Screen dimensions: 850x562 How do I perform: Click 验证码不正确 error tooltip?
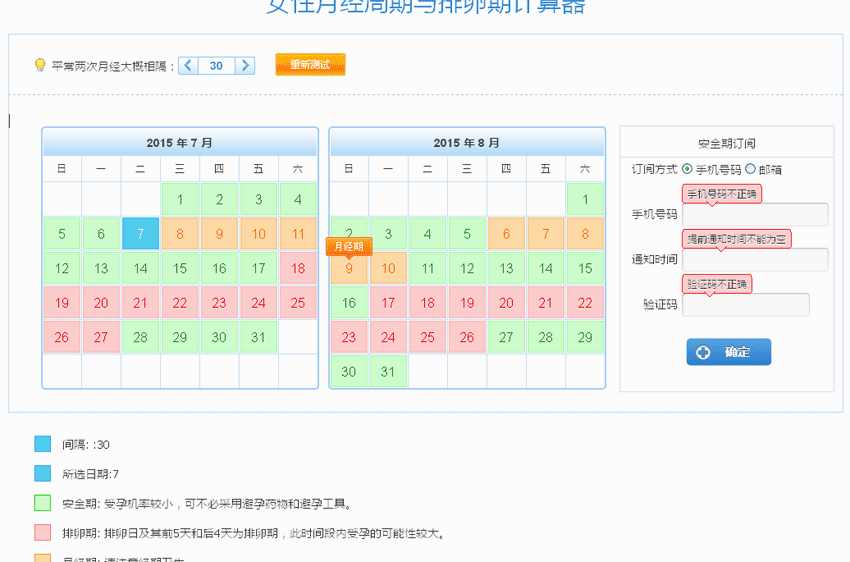717,284
